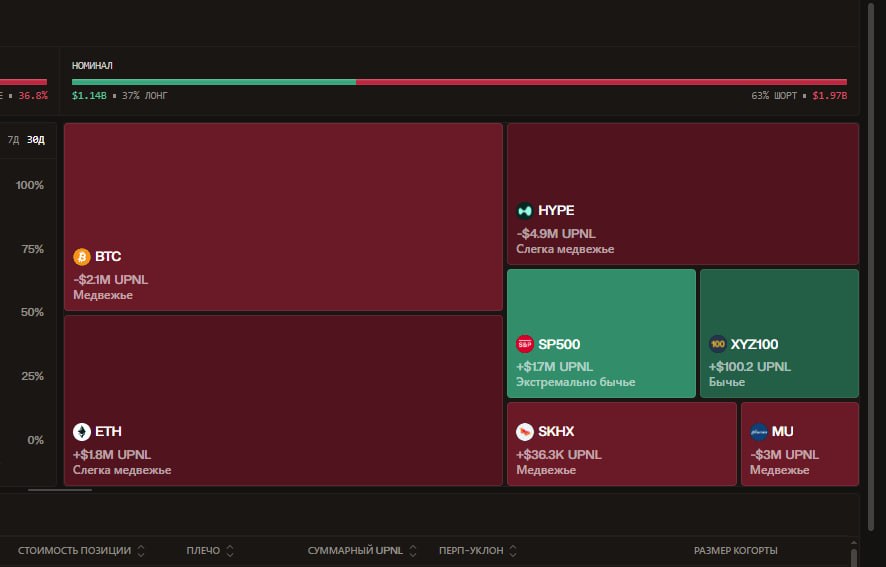Open the HYPE heatmap tile

pos(683,194)
